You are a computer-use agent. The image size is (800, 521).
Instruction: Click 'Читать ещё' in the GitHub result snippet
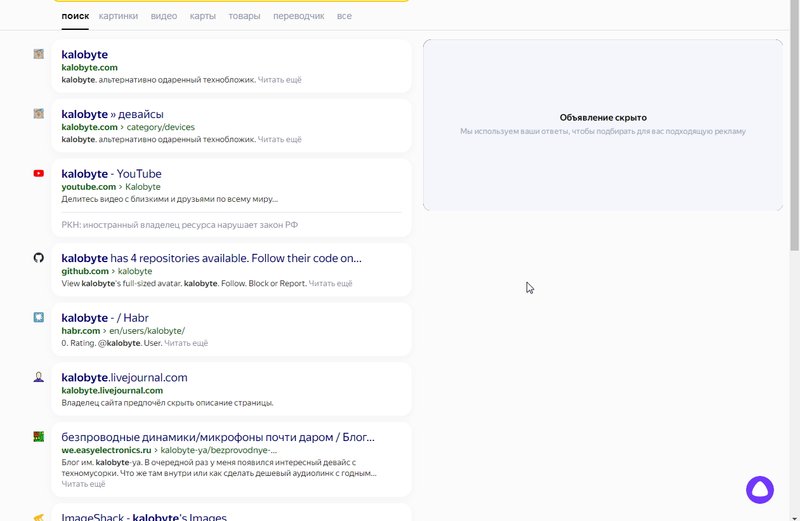331,283
